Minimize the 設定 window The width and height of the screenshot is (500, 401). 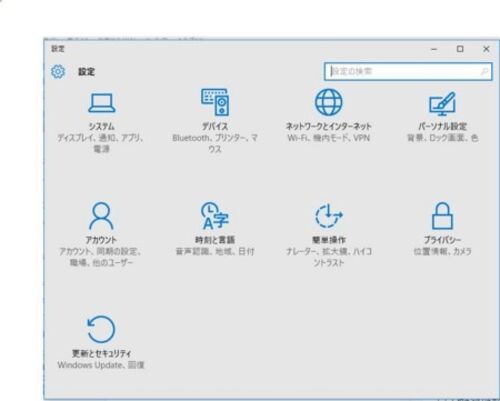434,49
